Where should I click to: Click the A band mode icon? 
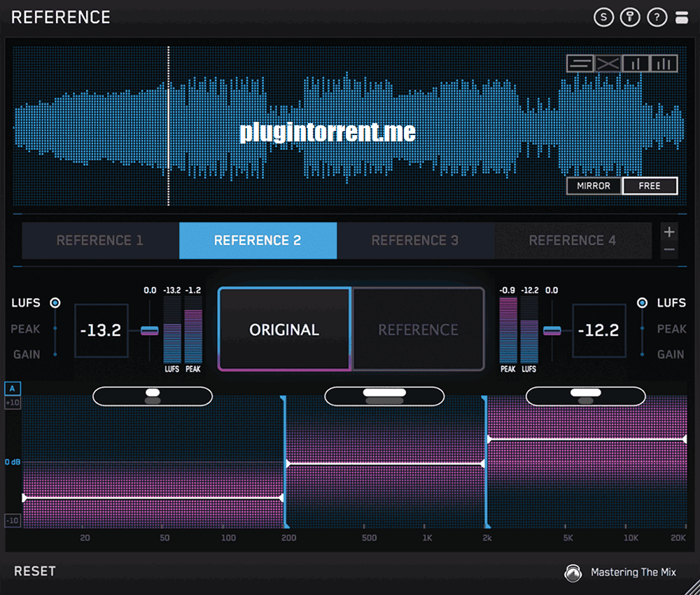[13, 388]
